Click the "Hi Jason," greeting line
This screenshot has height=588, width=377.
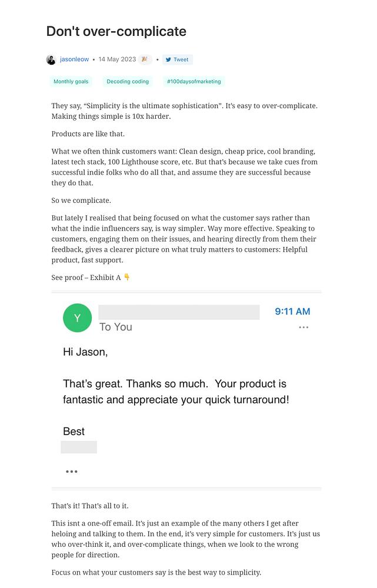click(x=85, y=353)
